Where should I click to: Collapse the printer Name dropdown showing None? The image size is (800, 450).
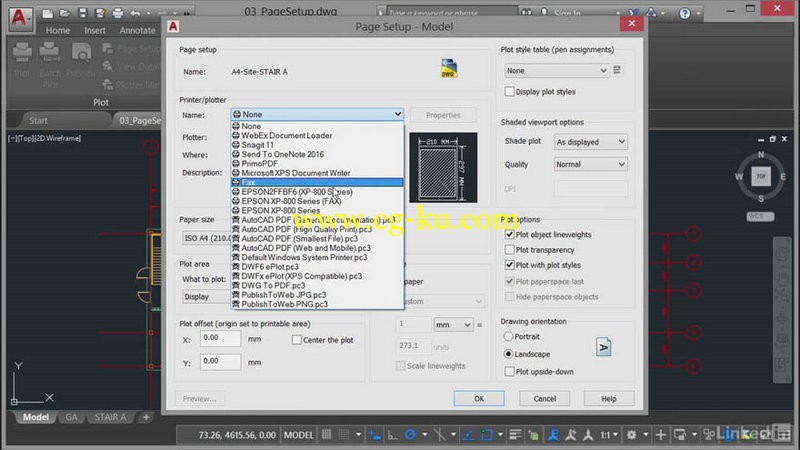[x=317, y=114]
